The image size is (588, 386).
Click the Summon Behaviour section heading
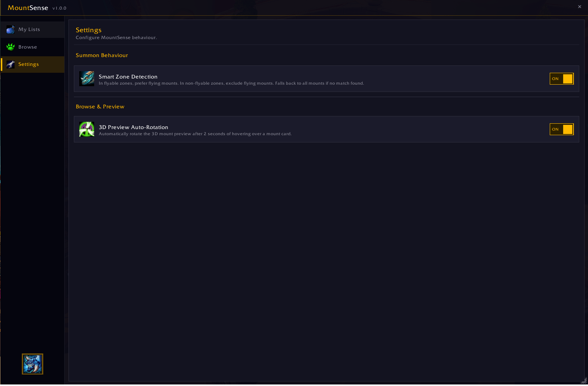(x=102, y=55)
